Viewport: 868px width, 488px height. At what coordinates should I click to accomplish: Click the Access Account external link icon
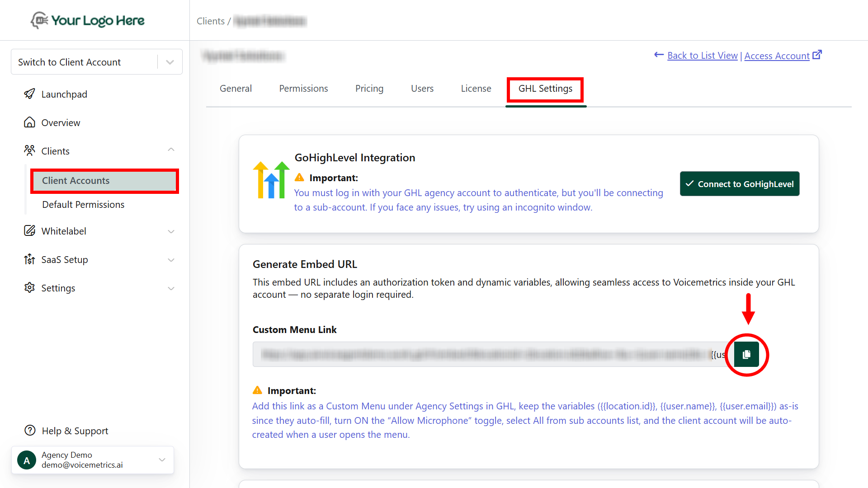[x=817, y=55]
